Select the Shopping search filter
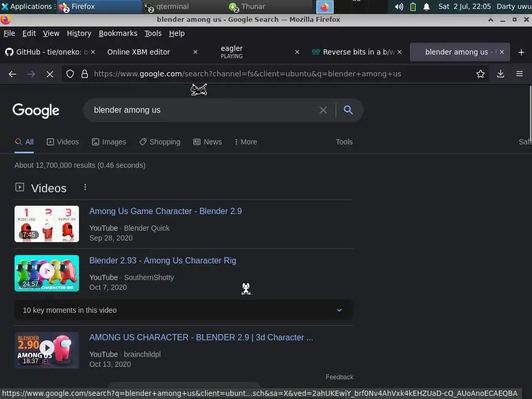The width and height of the screenshot is (532, 399). click(x=159, y=142)
